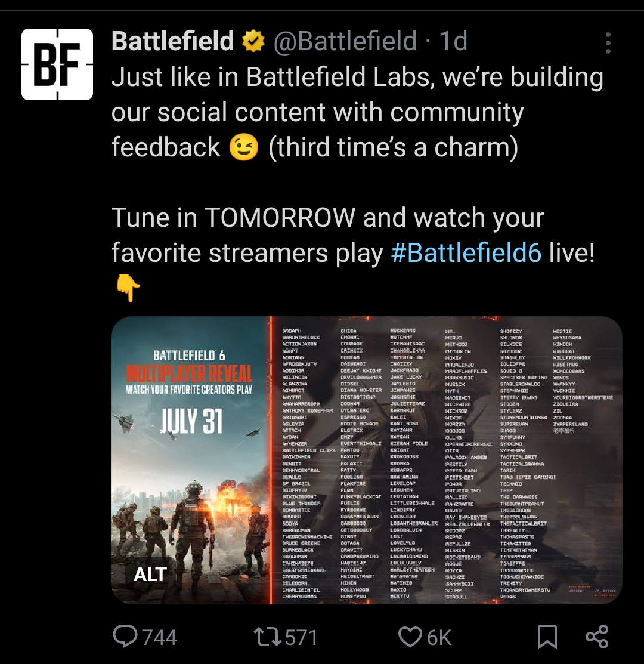644x664 pixels.
Task: Bookmark this post
Action: pos(547,637)
